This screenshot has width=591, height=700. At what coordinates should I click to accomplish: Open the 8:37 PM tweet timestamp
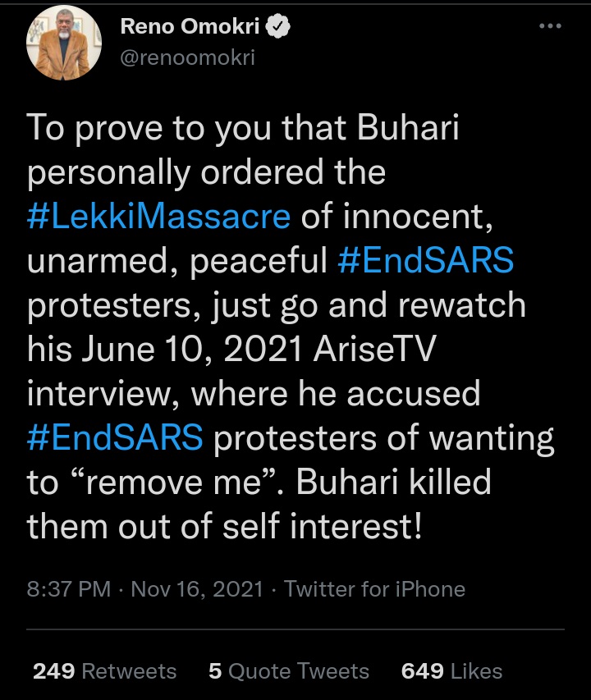(69, 589)
